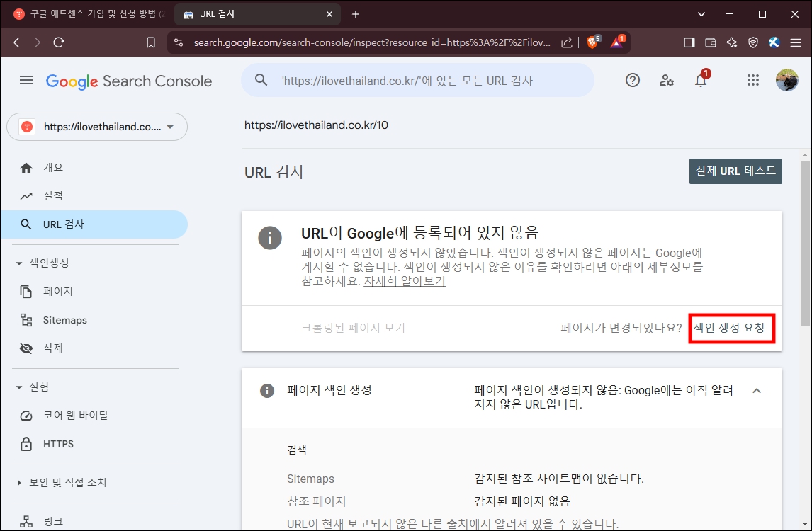This screenshot has height=531, width=812.
Task: Open the Google apps grid icon
Action: coord(753,80)
